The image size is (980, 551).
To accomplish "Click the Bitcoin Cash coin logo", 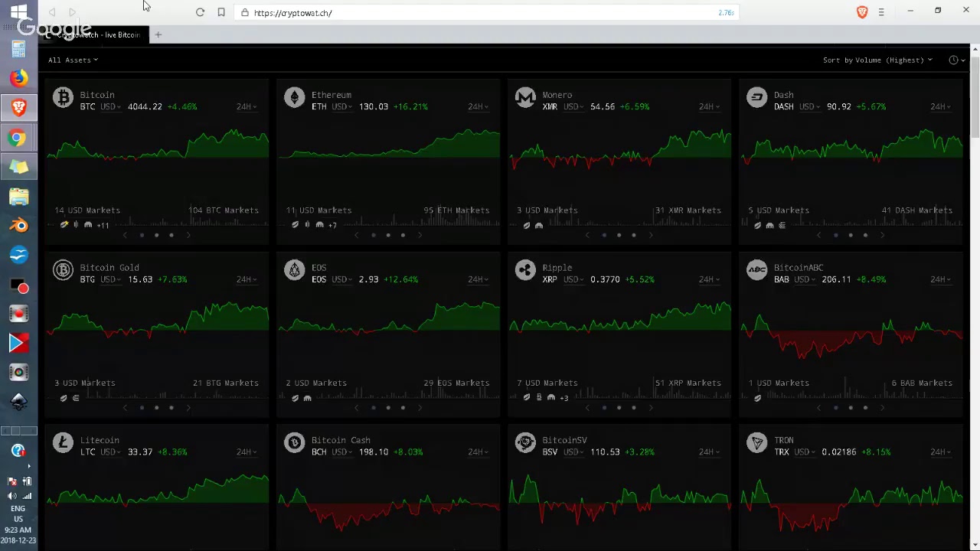I will click(294, 443).
